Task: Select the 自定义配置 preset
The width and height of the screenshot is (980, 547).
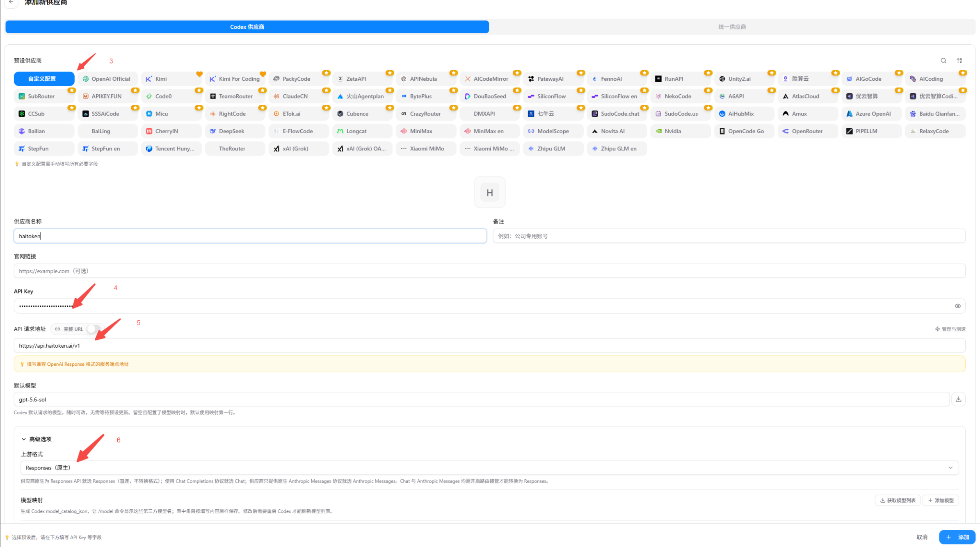Action: [44, 79]
